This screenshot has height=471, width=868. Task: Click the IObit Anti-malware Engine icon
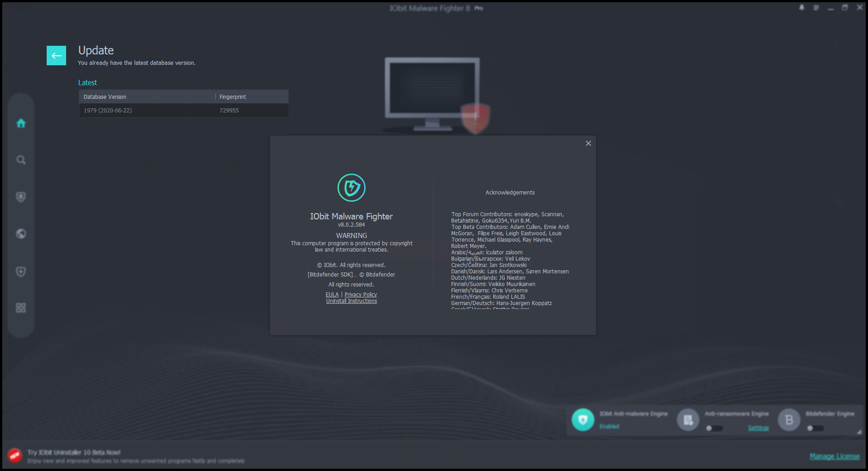pyautogui.click(x=583, y=420)
